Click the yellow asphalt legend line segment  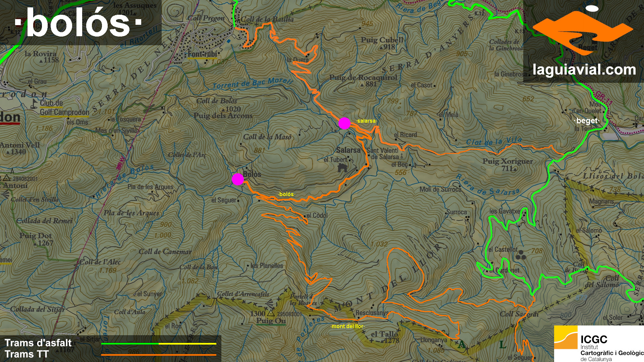pyautogui.click(x=187, y=344)
